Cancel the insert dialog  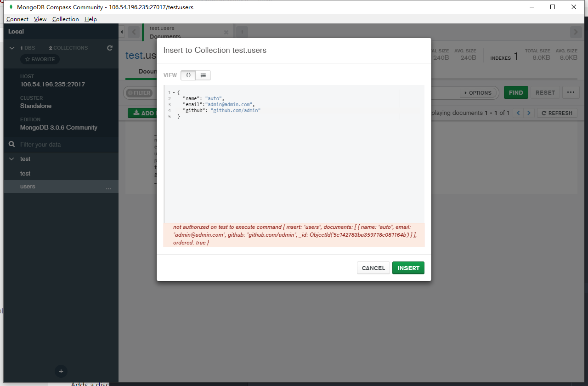click(x=373, y=268)
